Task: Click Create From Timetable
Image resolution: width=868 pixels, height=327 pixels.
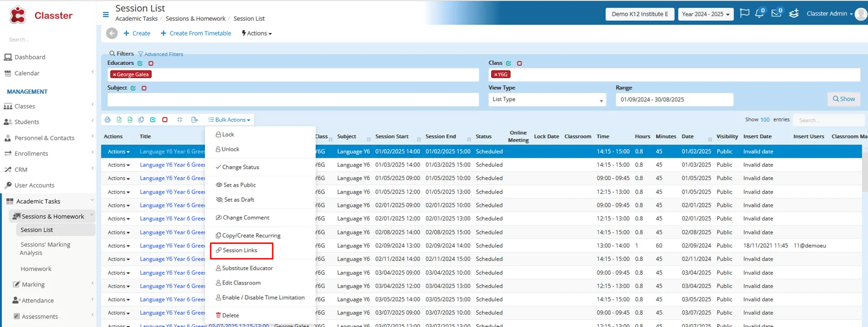Action: point(196,33)
